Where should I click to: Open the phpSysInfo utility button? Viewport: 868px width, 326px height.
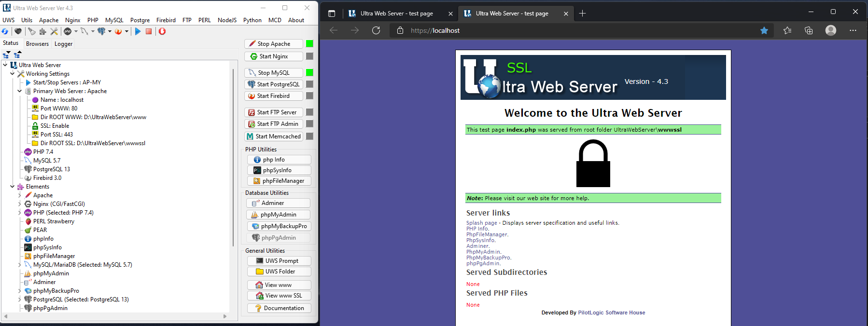pos(279,170)
